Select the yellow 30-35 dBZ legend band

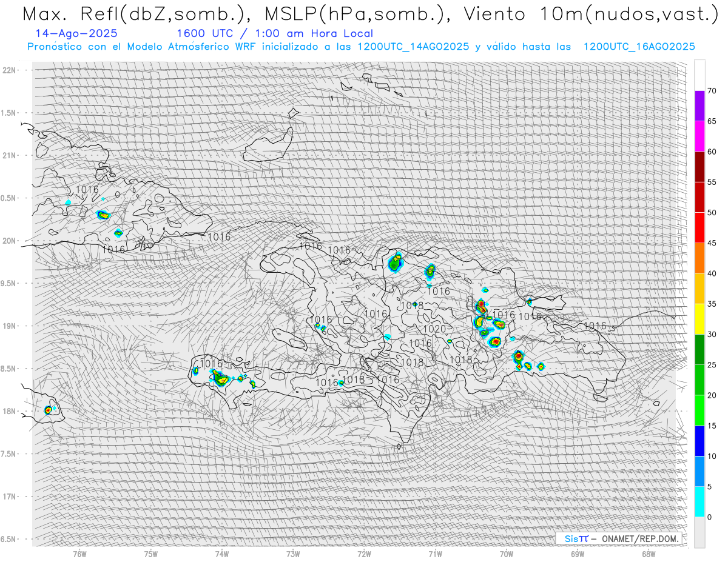699,319
